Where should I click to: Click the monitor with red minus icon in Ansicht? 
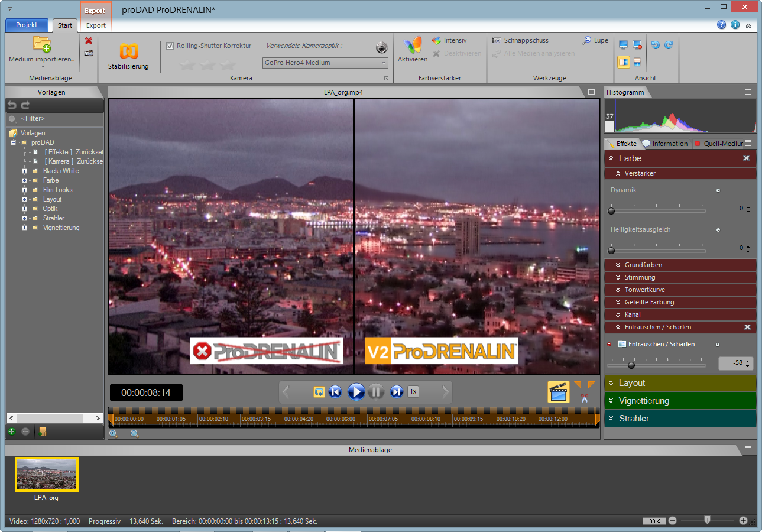pyautogui.click(x=637, y=45)
